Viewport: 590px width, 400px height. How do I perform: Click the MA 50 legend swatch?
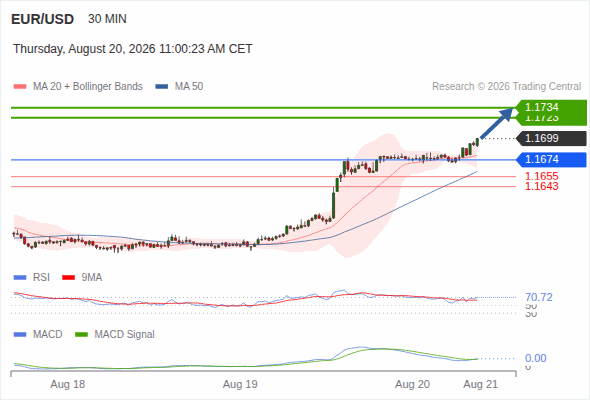(x=162, y=87)
